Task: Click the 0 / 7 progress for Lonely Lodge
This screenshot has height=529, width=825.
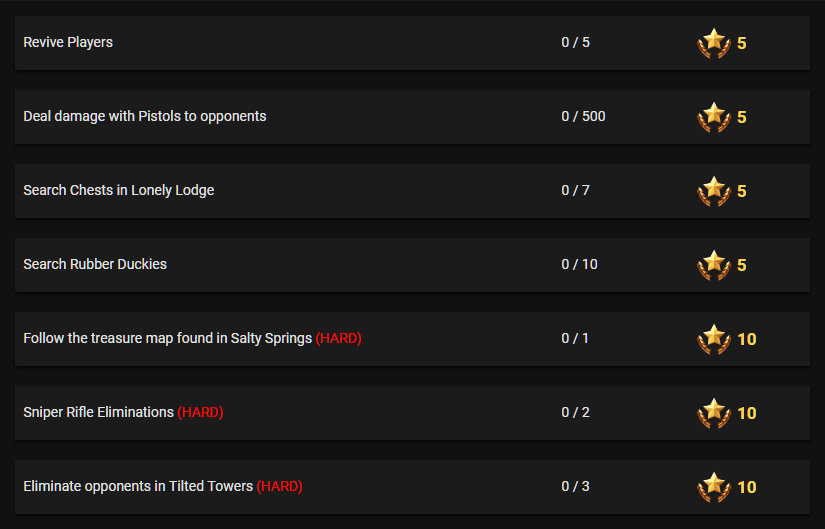Action: pyautogui.click(x=576, y=190)
